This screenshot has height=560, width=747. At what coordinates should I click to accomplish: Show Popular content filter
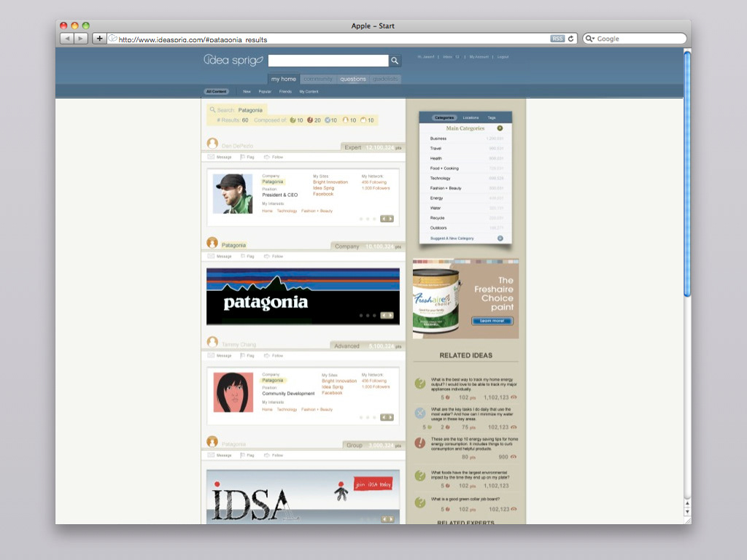(265, 91)
